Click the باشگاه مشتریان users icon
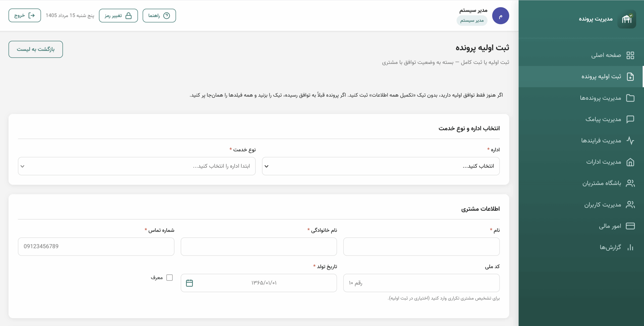Viewport: 644px width, 326px height. click(630, 183)
